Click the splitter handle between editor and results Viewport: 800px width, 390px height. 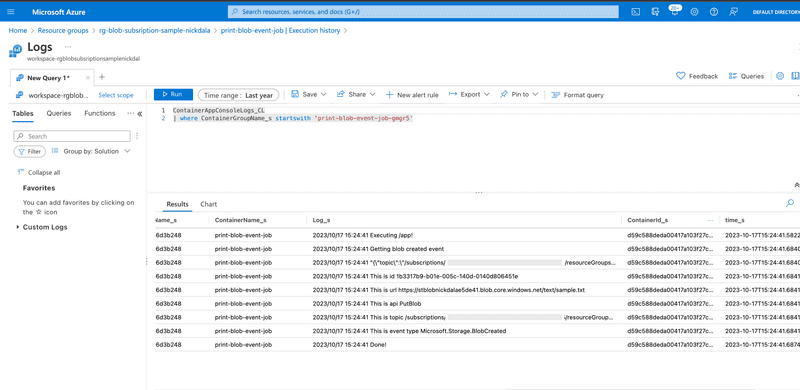[x=479, y=193]
